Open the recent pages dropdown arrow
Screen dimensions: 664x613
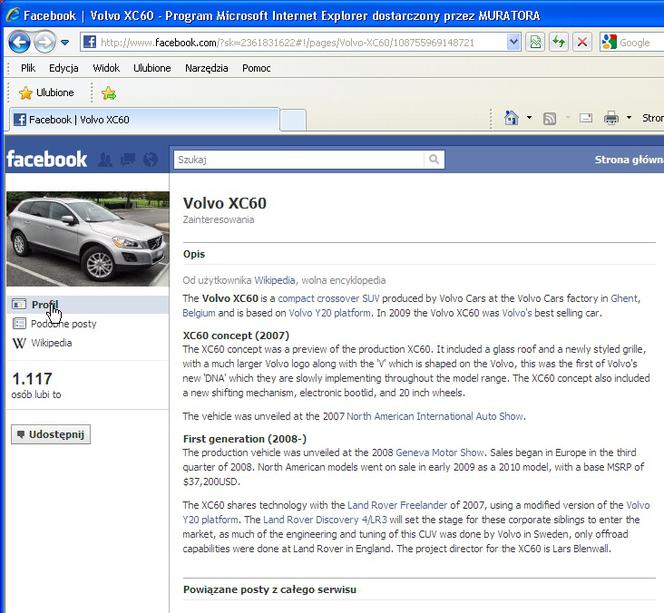tap(65, 42)
